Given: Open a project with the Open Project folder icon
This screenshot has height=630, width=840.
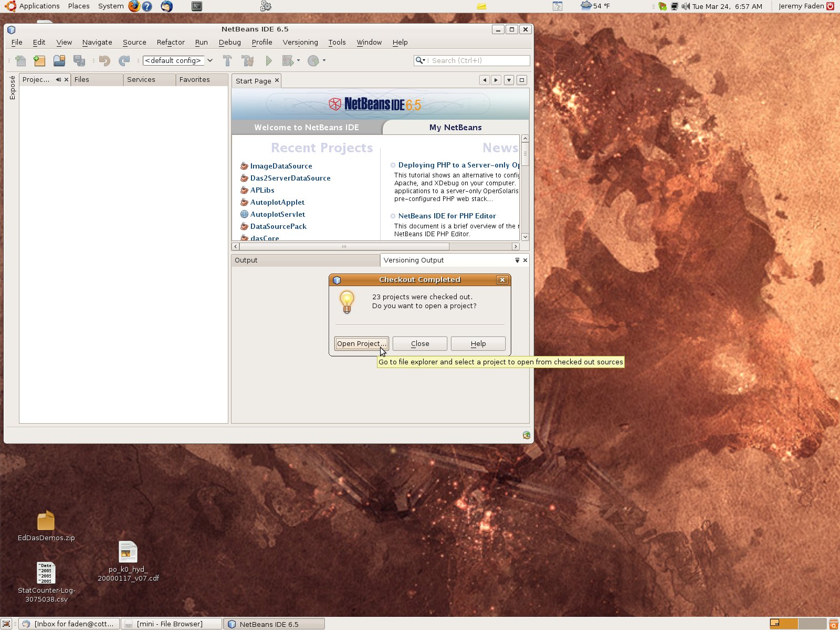Looking at the screenshot, I should (59, 60).
